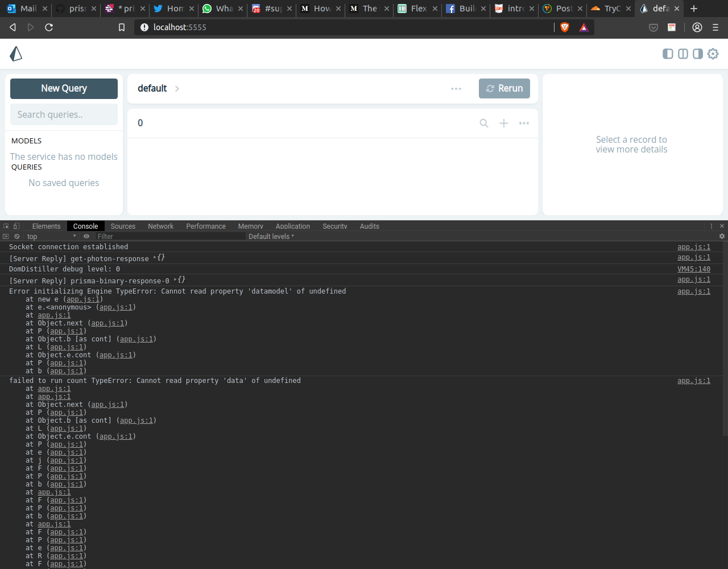
Task: Switch to the Network tab in DevTools
Action: pos(160,226)
